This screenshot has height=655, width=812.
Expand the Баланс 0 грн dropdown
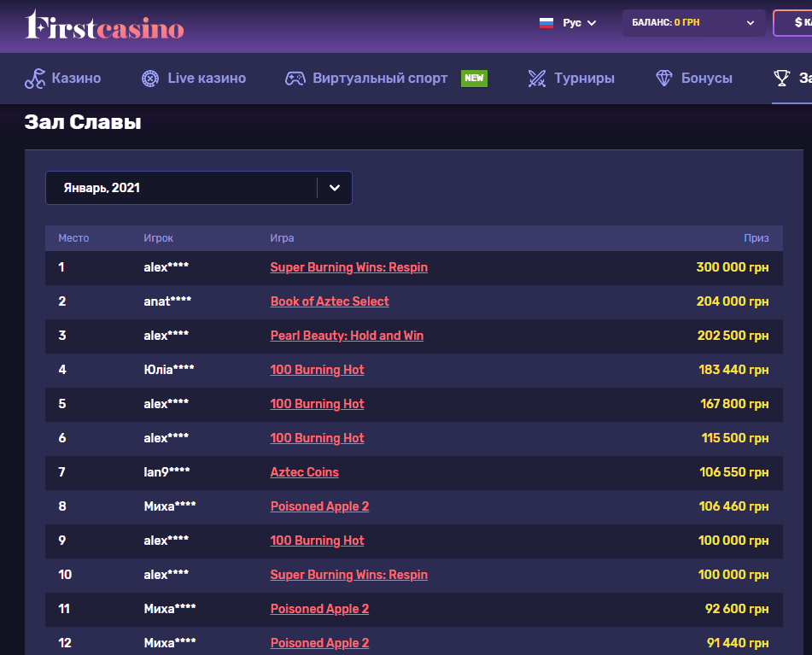(x=692, y=23)
